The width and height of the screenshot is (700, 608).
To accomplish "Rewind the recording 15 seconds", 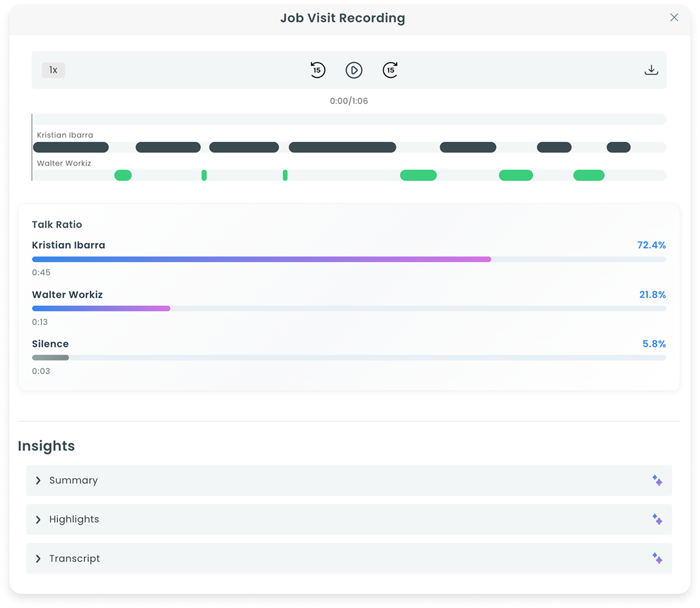I will click(317, 70).
